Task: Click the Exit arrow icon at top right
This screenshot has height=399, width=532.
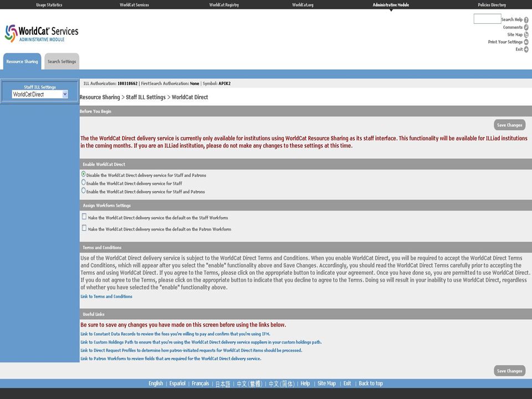Action: (x=526, y=49)
